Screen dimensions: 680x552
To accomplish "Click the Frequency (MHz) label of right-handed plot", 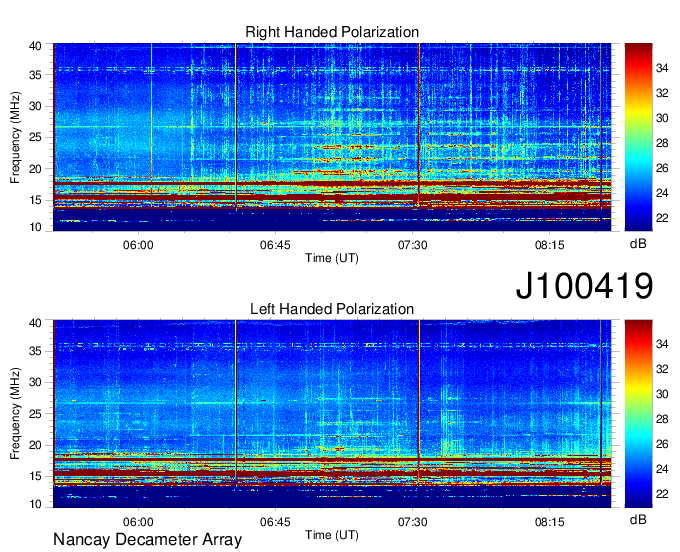I will point(15,137).
